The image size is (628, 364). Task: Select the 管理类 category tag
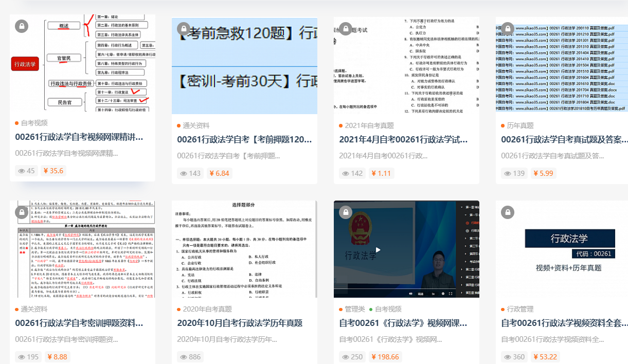pyautogui.click(x=355, y=309)
